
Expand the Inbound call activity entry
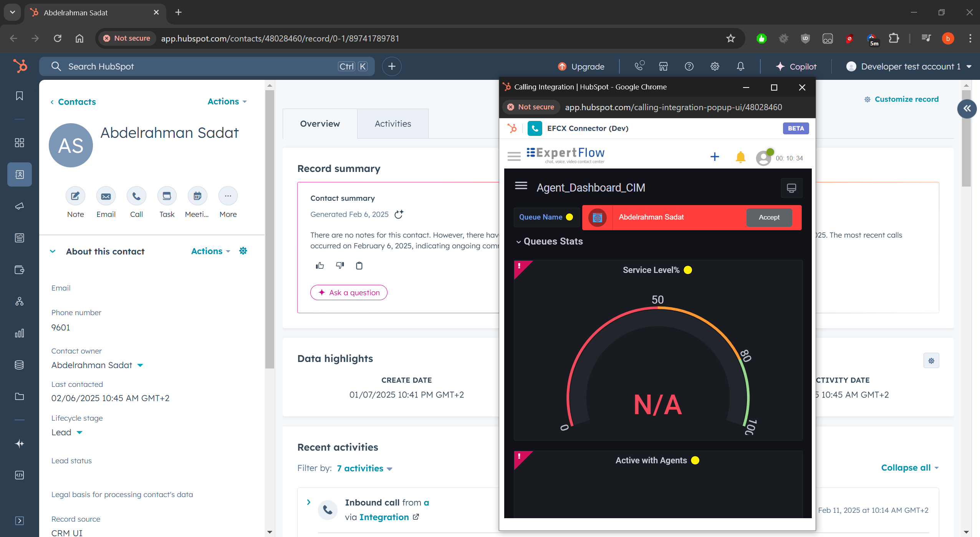point(308,502)
